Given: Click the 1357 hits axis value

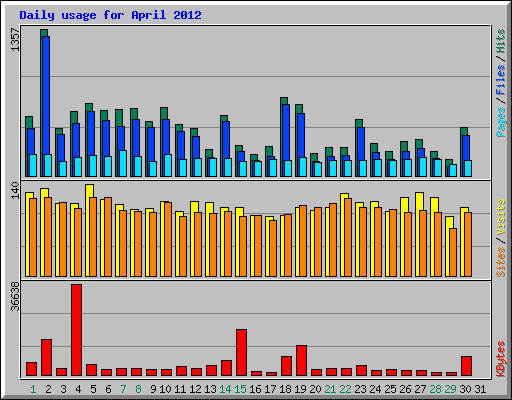Looking at the screenshot, I should tap(15, 40).
